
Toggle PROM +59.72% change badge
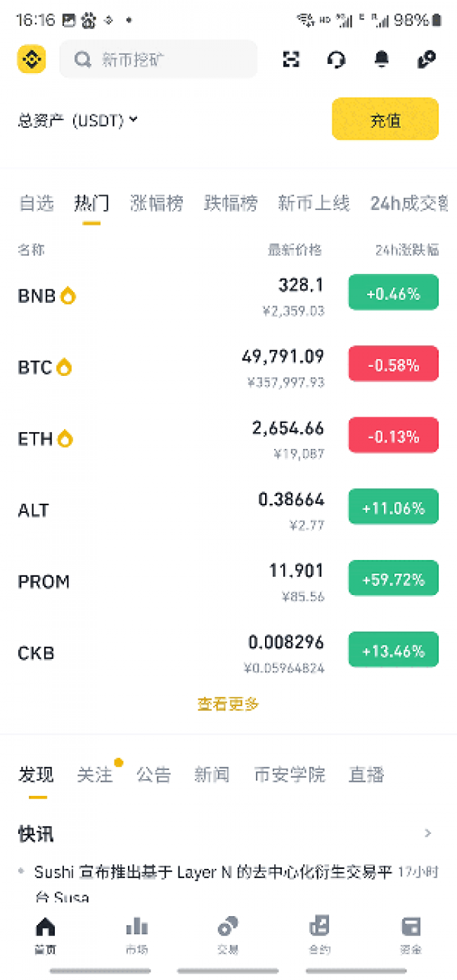coord(393,580)
